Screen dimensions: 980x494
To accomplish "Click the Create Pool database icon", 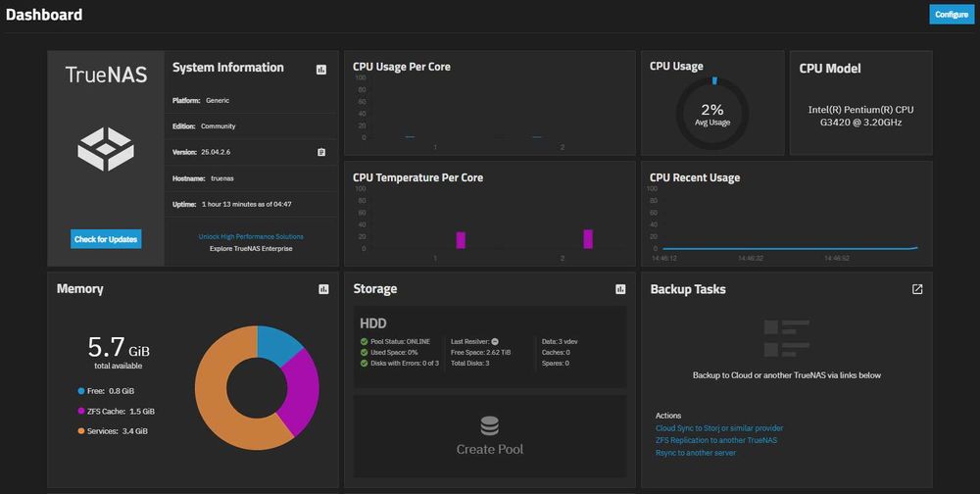I will point(489,426).
